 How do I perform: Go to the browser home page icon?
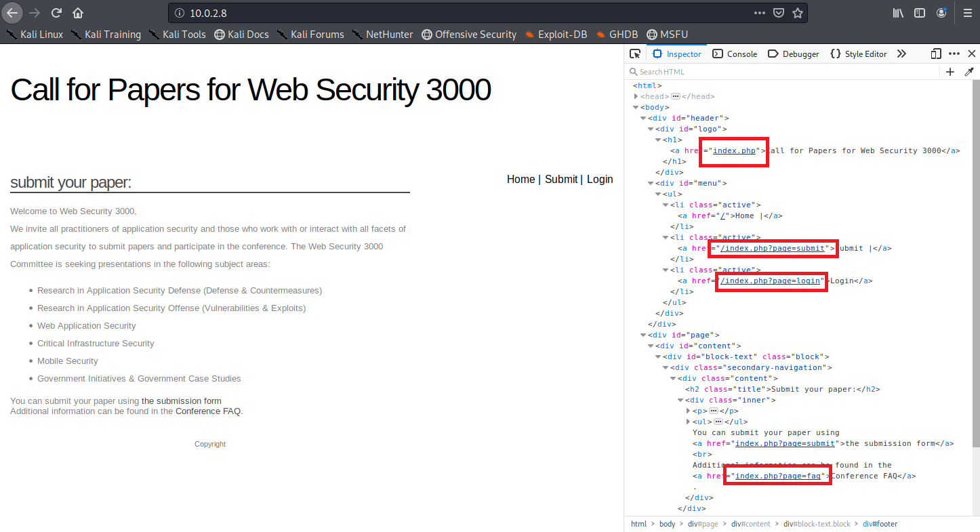pyautogui.click(x=78, y=13)
